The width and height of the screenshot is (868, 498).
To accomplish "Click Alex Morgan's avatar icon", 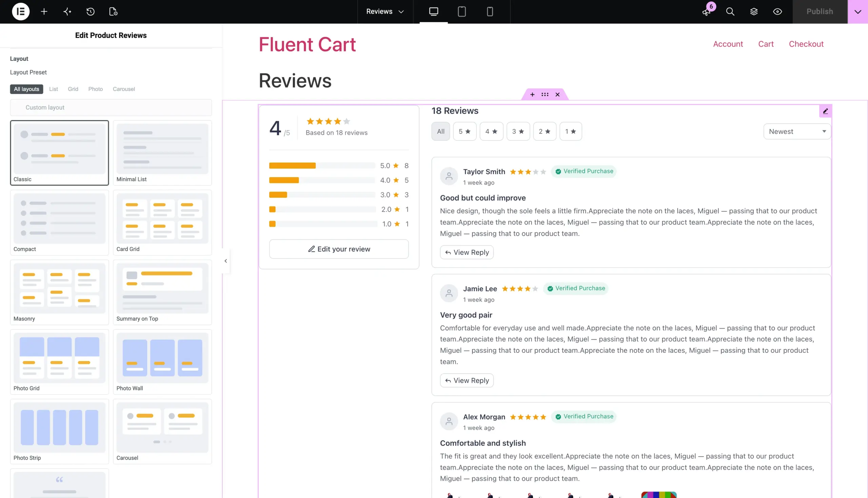I will (449, 421).
